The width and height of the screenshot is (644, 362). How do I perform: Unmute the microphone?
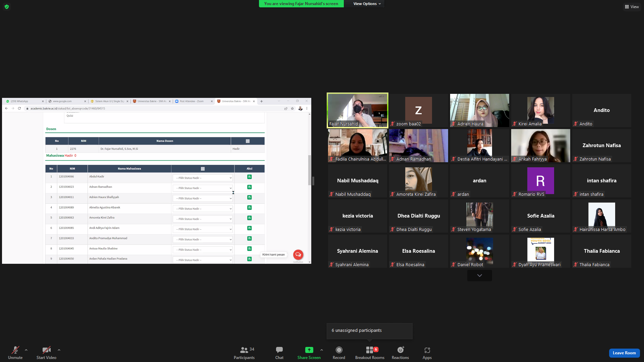click(15, 353)
